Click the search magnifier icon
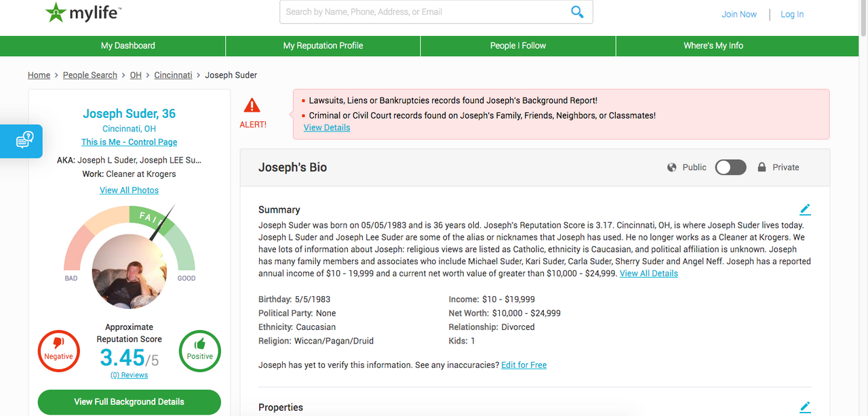Image resolution: width=868 pixels, height=416 pixels. (577, 12)
